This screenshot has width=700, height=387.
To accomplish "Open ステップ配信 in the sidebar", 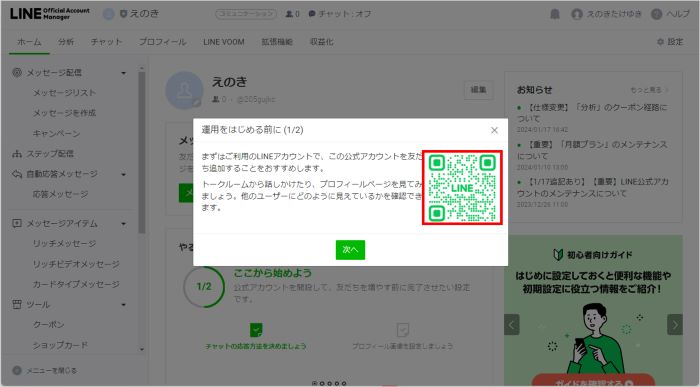I will click(50, 154).
